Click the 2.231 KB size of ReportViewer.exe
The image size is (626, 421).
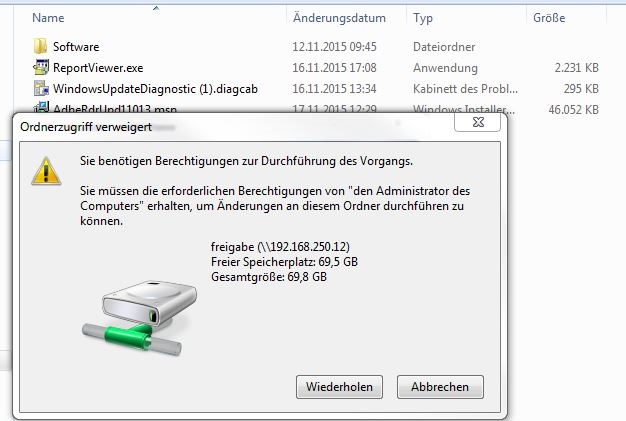576,68
